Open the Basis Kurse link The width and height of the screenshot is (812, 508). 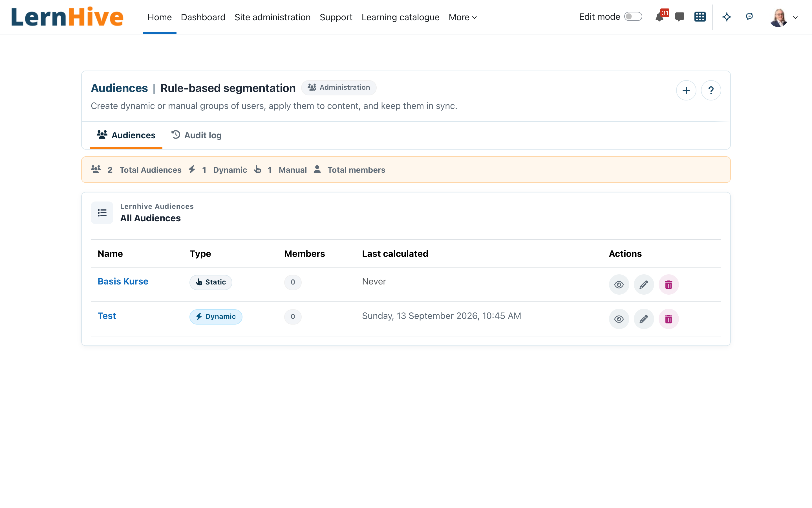point(123,281)
